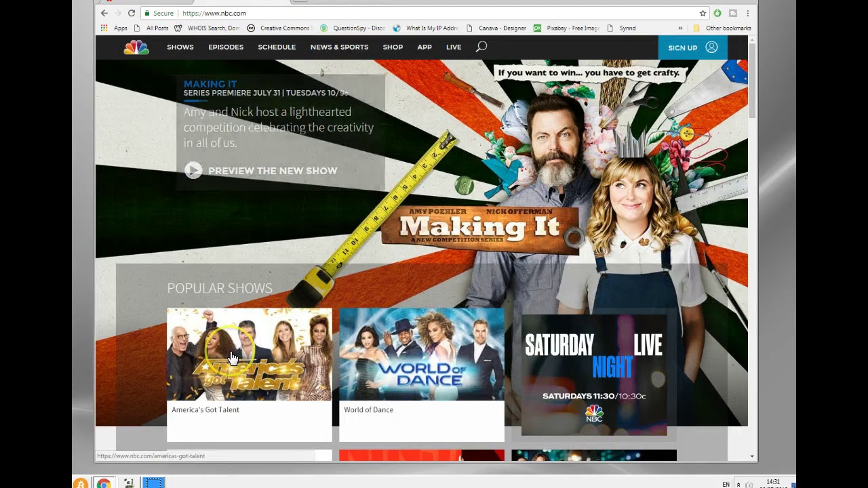This screenshot has height=488, width=868.
Task: Click the America's Got Talent caption text
Action: click(x=205, y=410)
